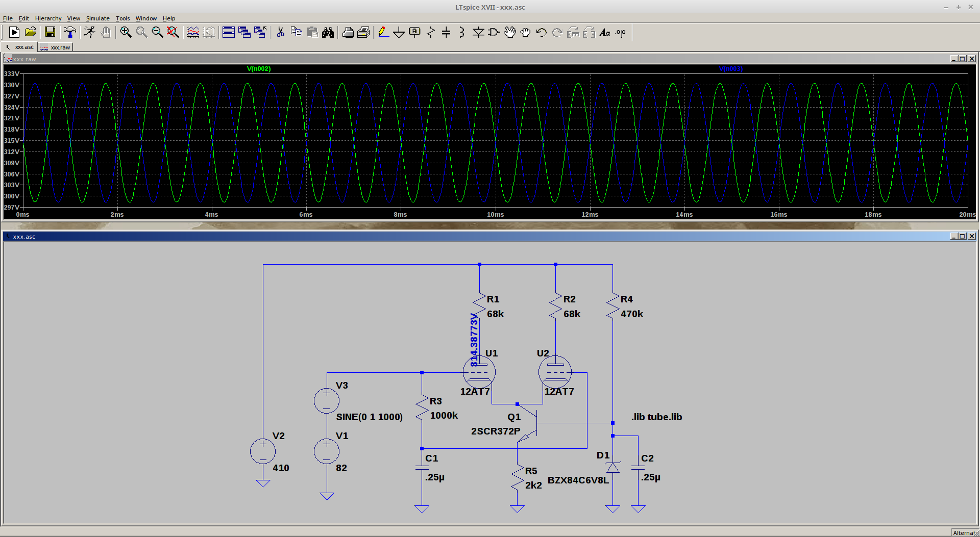Select the Resistor placement tool
This screenshot has height=537, width=980.
tap(431, 32)
